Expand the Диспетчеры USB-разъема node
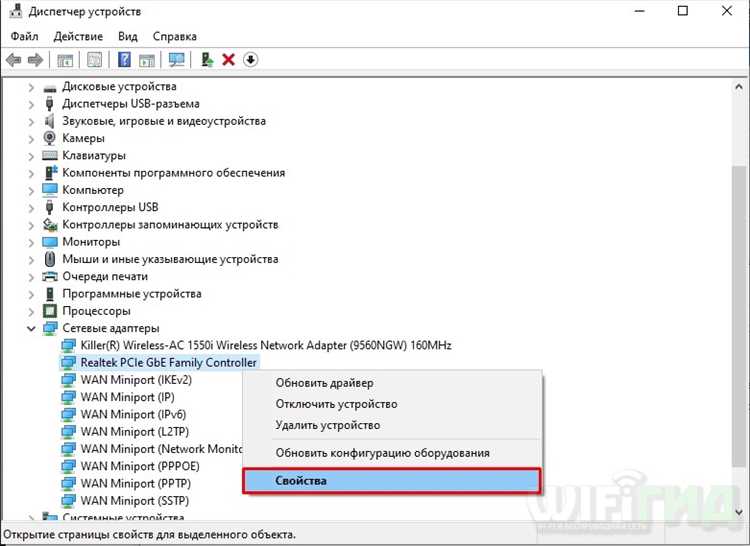The image size is (750, 546). click(x=31, y=104)
